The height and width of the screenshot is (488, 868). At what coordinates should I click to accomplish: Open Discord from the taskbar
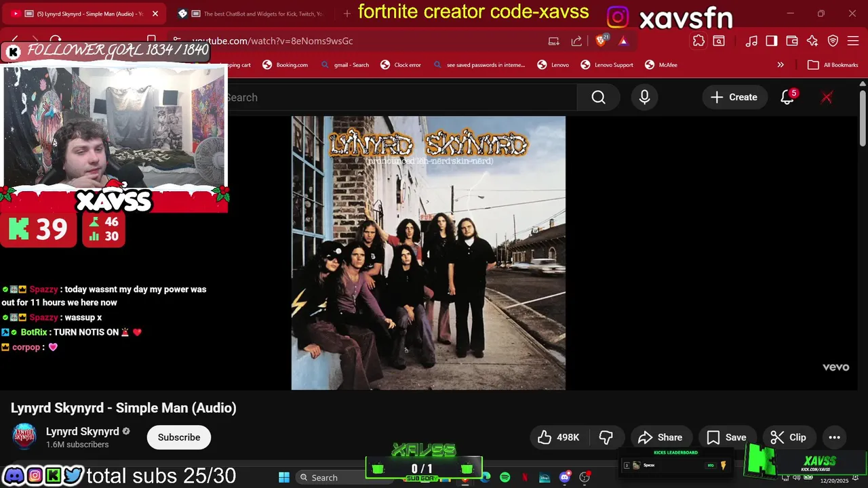564,477
